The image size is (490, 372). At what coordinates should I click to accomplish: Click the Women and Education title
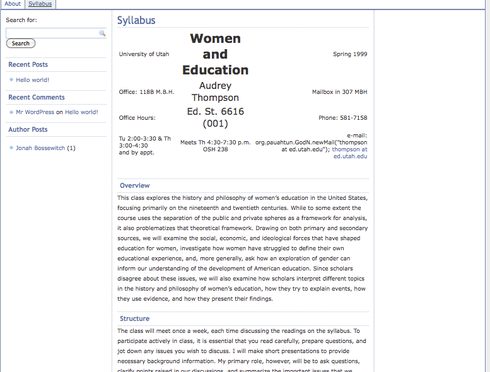tap(215, 54)
